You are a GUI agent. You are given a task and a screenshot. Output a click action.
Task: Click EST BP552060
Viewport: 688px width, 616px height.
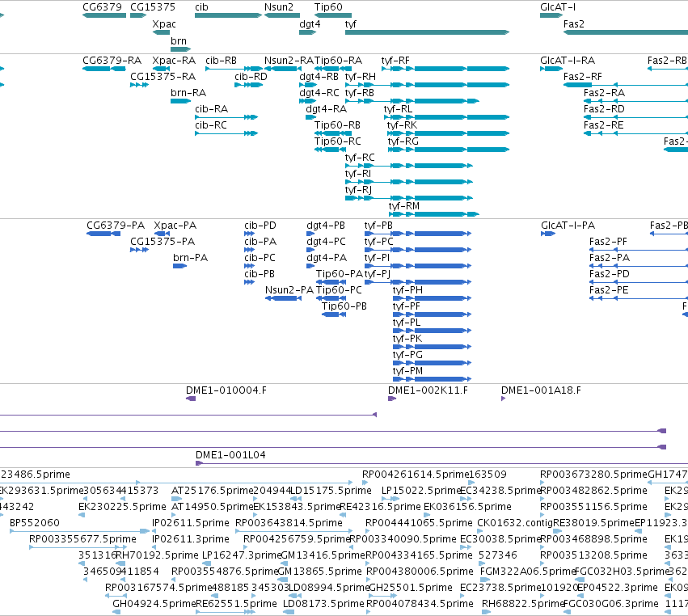pyautogui.click(x=34, y=523)
